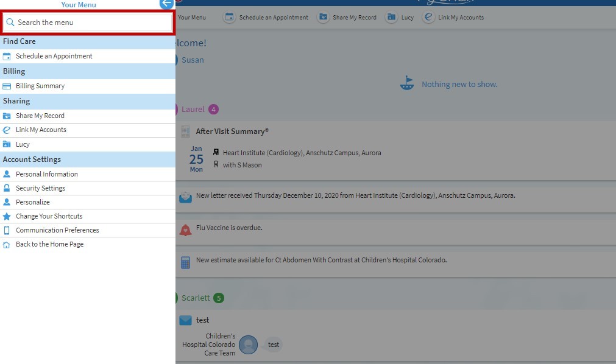Click the Search the menu field
The image size is (616, 364).
tap(88, 23)
